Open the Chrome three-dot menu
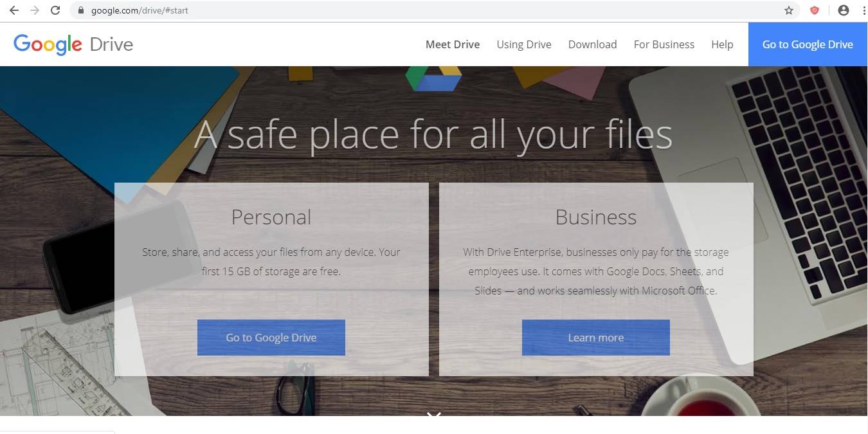Image resolution: width=868 pixels, height=434 pixels. coord(863,10)
